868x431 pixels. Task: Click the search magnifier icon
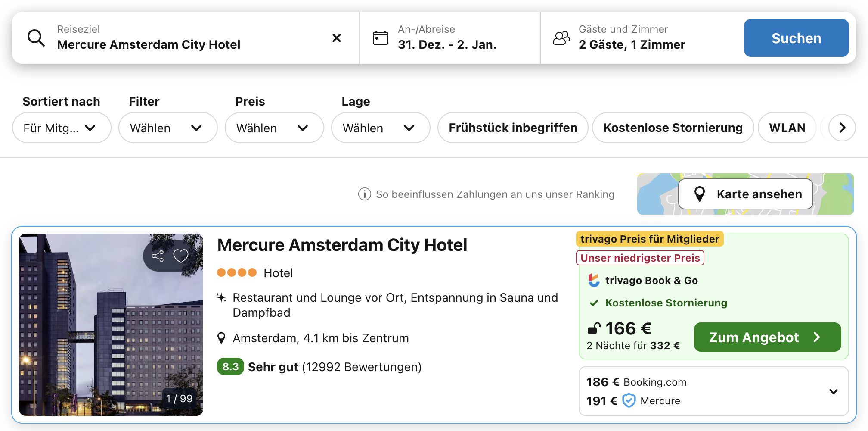pyautogui.click(x=36, y=38)
